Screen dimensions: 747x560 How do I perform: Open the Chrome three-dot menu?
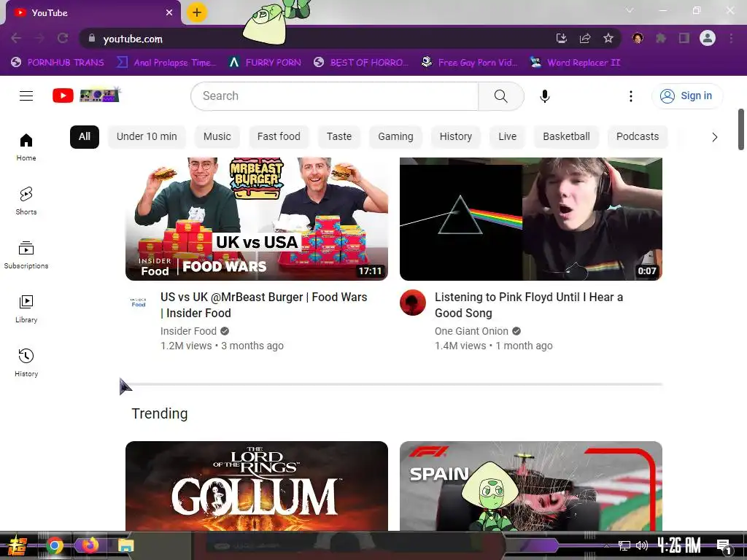point(731,38)
